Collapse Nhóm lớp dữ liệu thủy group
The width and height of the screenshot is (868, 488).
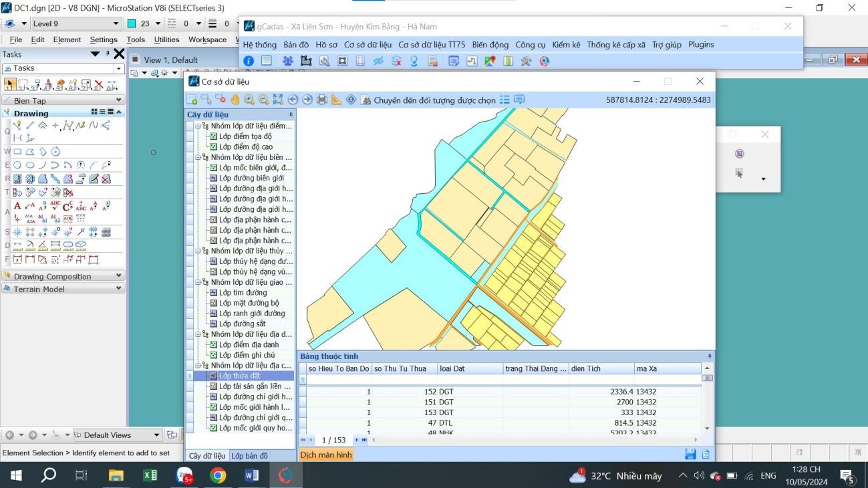click(198, 251)
